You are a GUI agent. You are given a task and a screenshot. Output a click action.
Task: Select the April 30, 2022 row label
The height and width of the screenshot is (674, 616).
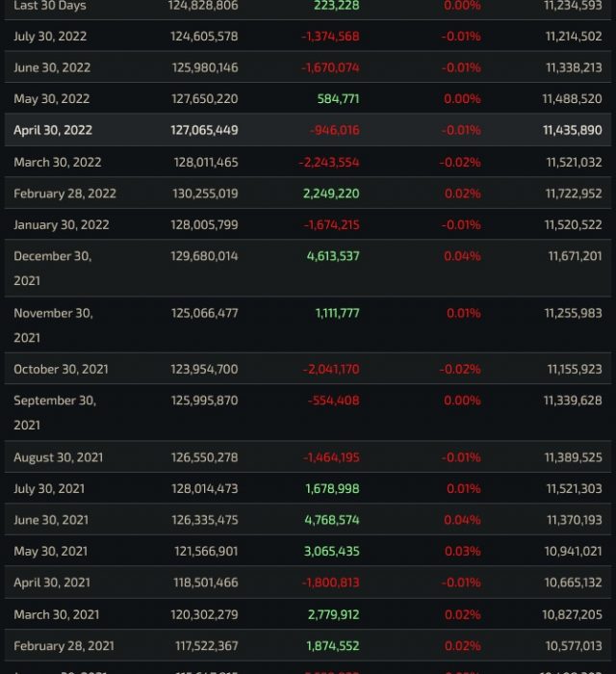(53, 130)
